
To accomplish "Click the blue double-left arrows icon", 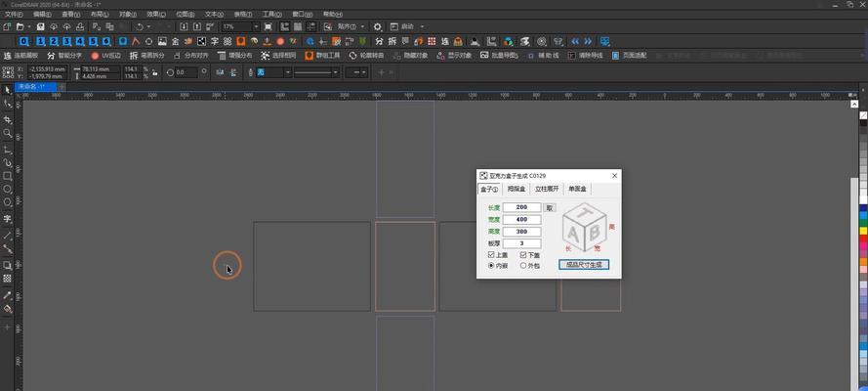I will coord(575,41).
